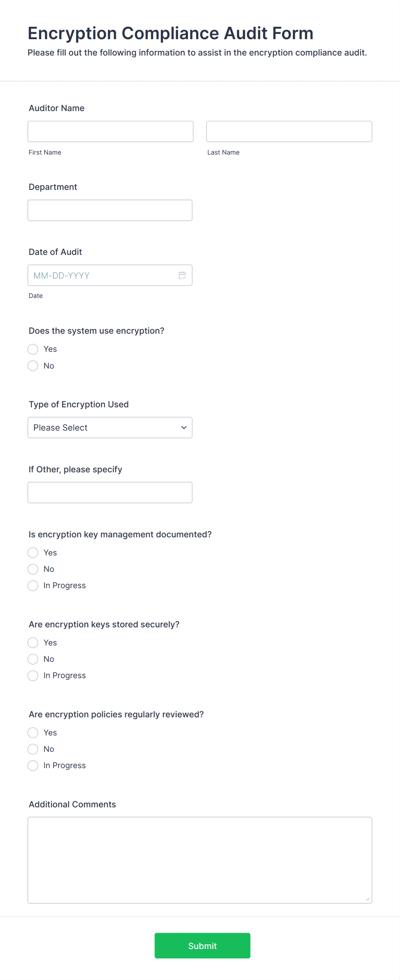Mark In Progress for policies regularly reviewed

(x=33, y=766)
